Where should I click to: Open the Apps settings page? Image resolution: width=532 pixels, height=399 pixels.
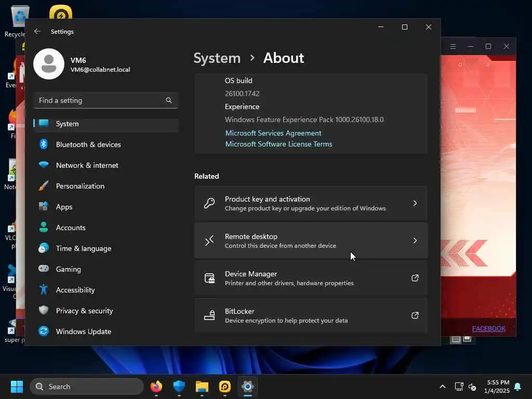106,207
